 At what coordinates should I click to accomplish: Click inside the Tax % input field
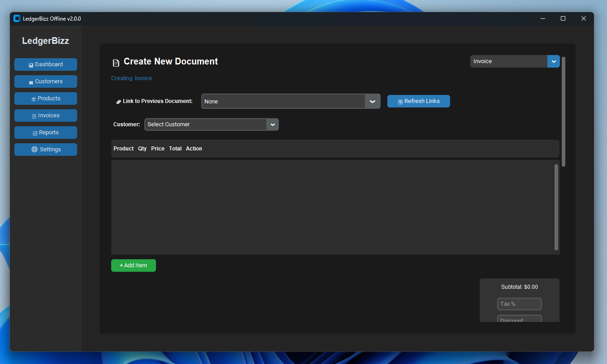click(519, 304)
